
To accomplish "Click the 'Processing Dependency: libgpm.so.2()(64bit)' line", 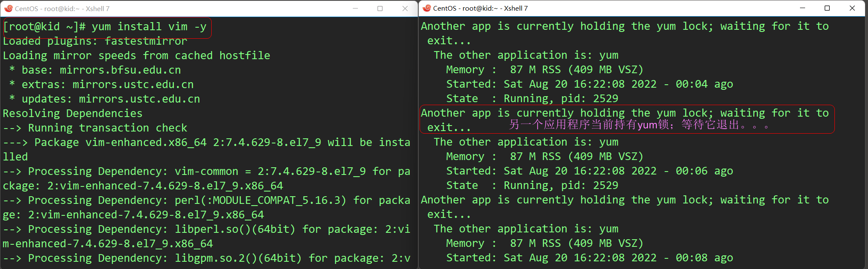I will [207, 258].
